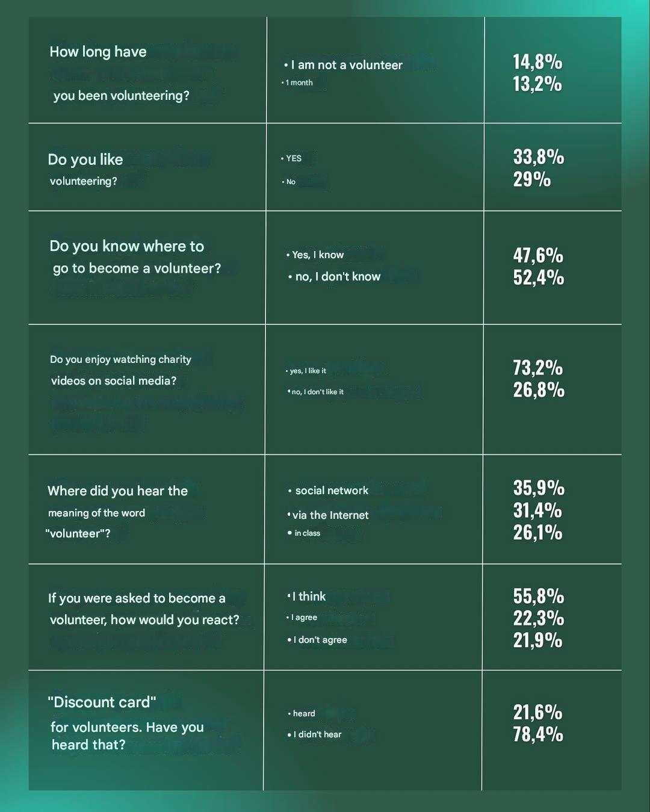Screen dimensions: 650x812
Task: Click the "Discount card" question heading
Action: (x=102, y=702)
